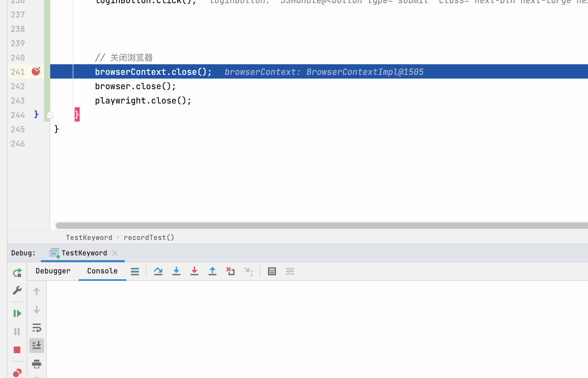Click the Rerun TestKeyword green icon
The image size is (588, 378).
[17, 273]
